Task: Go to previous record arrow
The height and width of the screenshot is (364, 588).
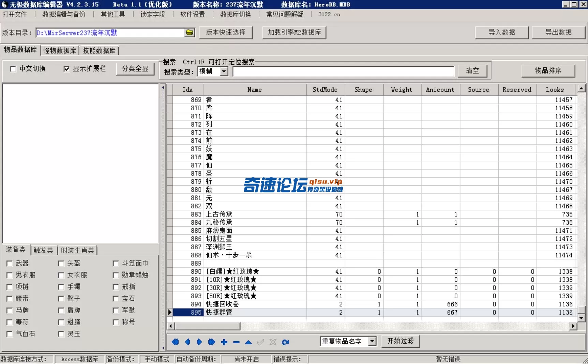Action: pyautogui.click(x=187, y=342)
